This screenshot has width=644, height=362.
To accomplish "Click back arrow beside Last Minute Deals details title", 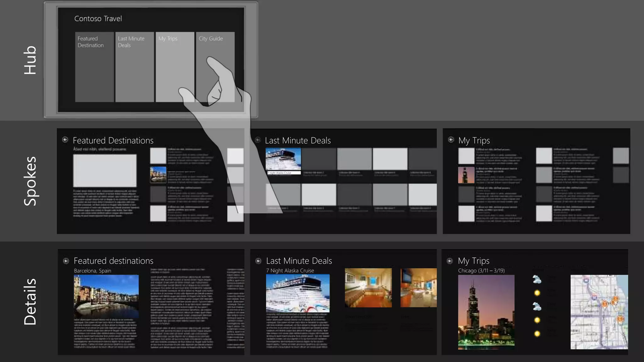I will (258, 261).
